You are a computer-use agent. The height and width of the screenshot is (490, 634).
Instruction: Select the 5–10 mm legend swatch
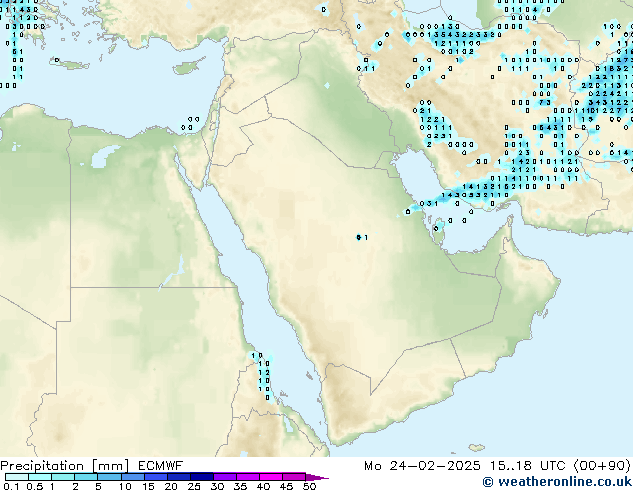point(110,477)
